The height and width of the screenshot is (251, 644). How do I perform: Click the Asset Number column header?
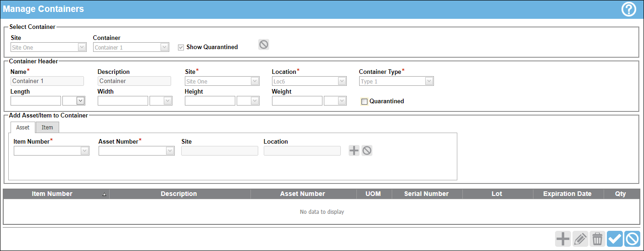click(304, 194)
